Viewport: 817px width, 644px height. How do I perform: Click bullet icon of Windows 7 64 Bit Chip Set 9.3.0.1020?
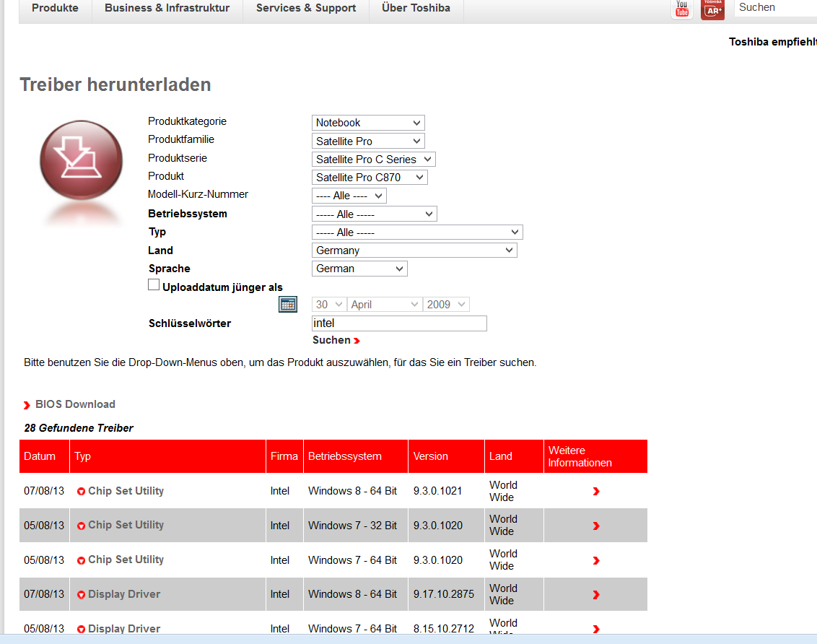(x=82, y=561)
